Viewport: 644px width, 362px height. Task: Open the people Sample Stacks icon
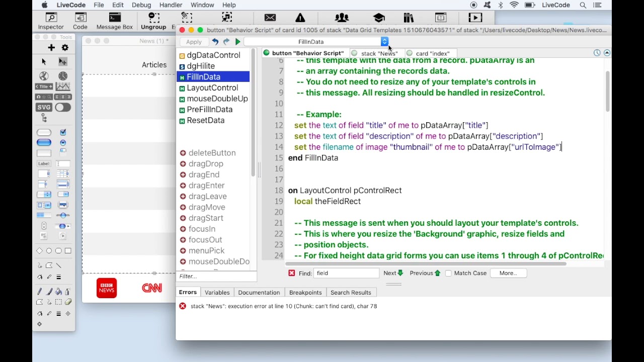pos(342,18)
